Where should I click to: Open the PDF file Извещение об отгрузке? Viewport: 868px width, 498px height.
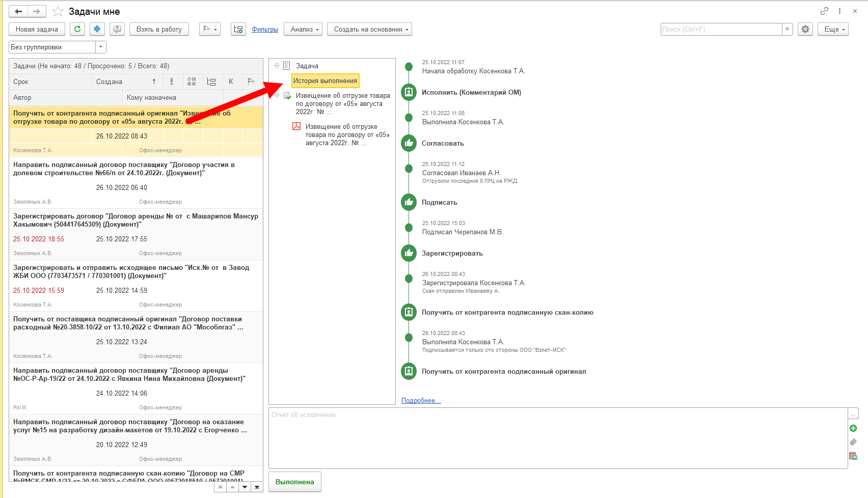[x=342, y=134]
